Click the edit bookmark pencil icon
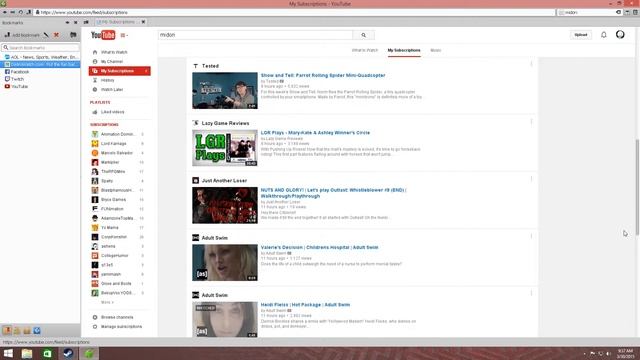Screen dimensions: 640x360 [46, 35]
